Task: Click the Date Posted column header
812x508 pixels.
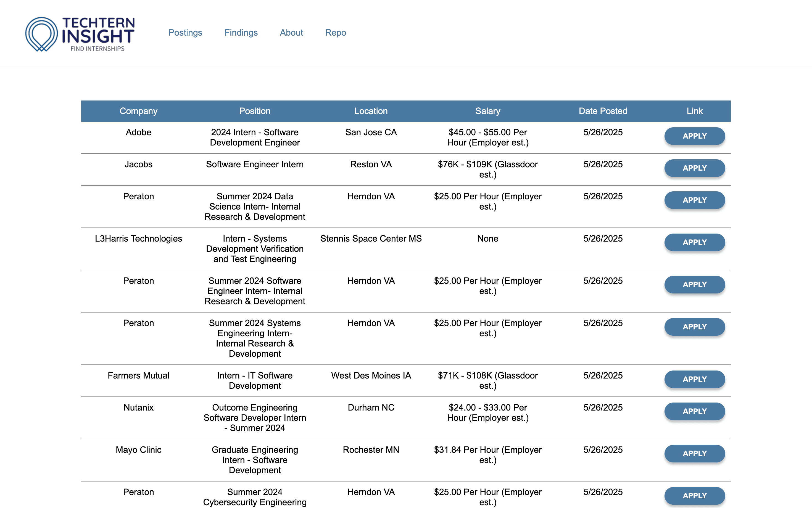Action: [603, 111]
